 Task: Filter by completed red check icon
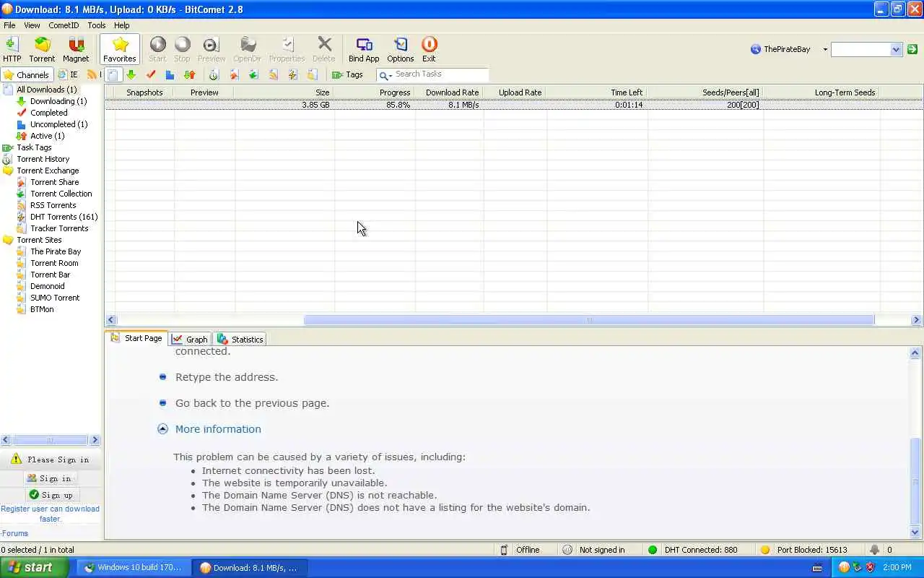coord(151,74)
